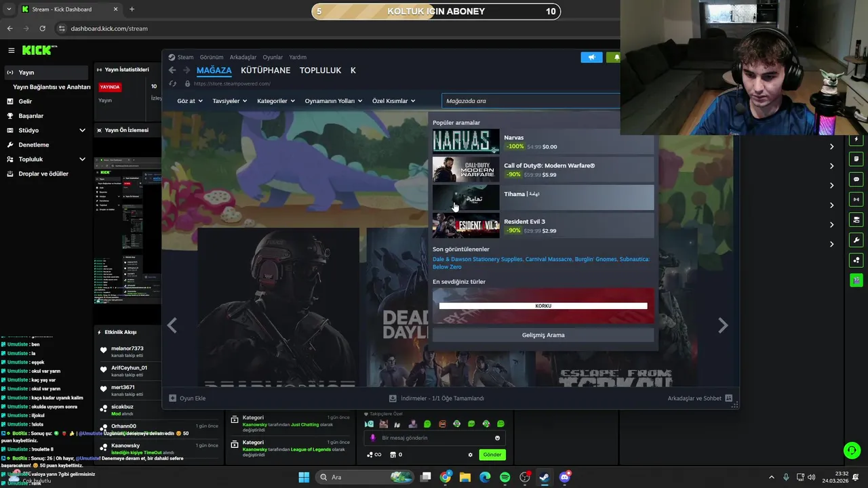The width and height of the screenshot is (868, 488).
Task: Open the Tavsiyeler dropdown in Steam store
Action: click(x=230, y=101)
